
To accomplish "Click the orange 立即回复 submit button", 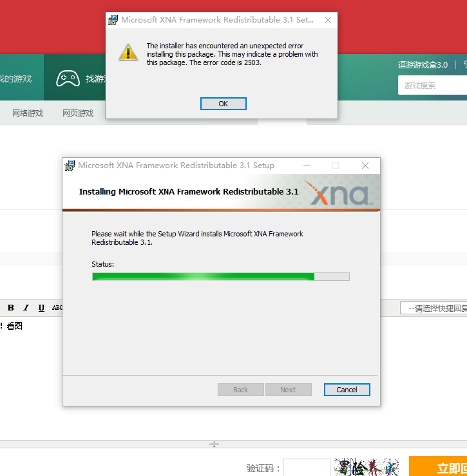I will point(438,466).
